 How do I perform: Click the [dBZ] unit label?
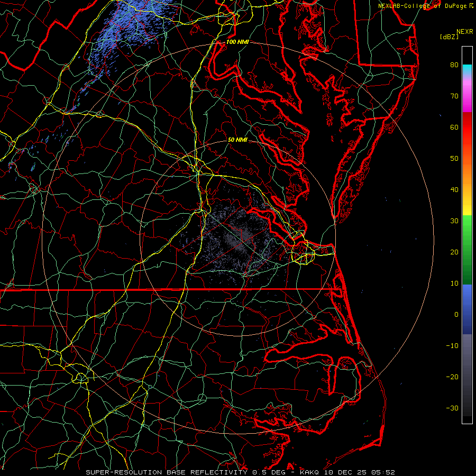click(x=450, y=37)
